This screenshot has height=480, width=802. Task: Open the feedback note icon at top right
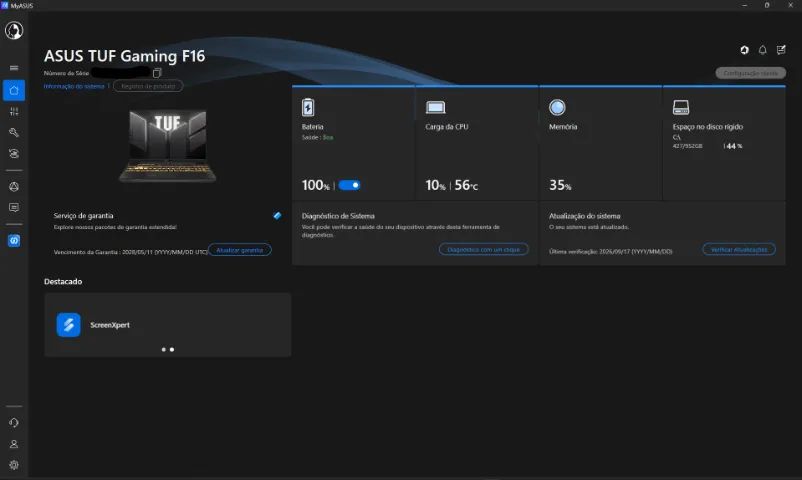pos(781,50)
